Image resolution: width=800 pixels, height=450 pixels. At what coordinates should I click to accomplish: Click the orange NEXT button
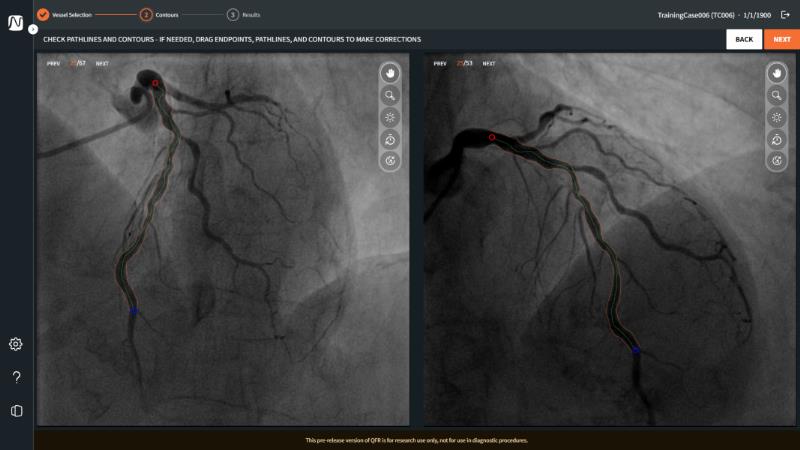tap(781, 39)
